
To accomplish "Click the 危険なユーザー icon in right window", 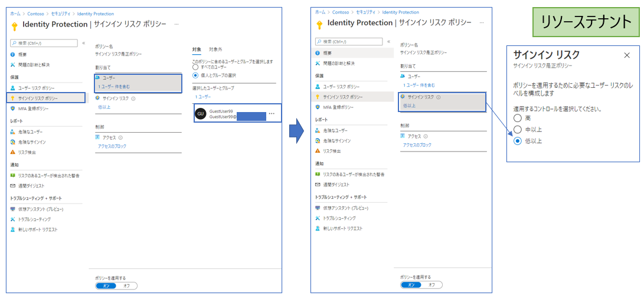I will [x=318, y=130].
